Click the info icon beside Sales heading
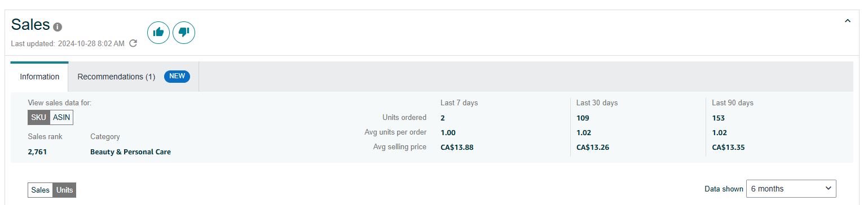Screen dimensions: 868x205 (58, 27)
